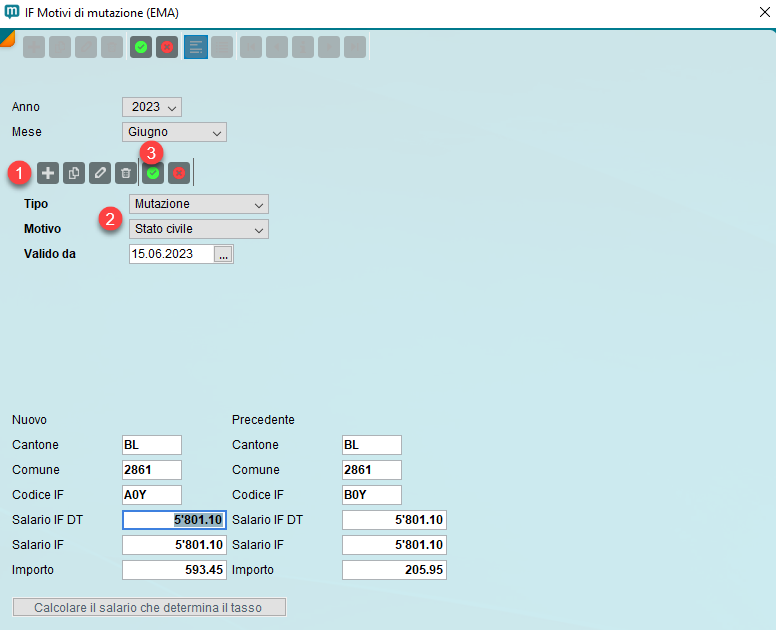Open the Anno year dropdown
This screenshot has height=630, width=776.
pyautogui.click(x=152, y=107)
